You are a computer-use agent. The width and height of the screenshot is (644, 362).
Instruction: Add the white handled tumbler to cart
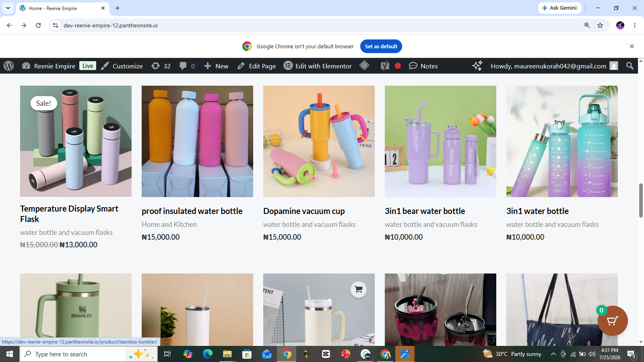pos(359,290)
